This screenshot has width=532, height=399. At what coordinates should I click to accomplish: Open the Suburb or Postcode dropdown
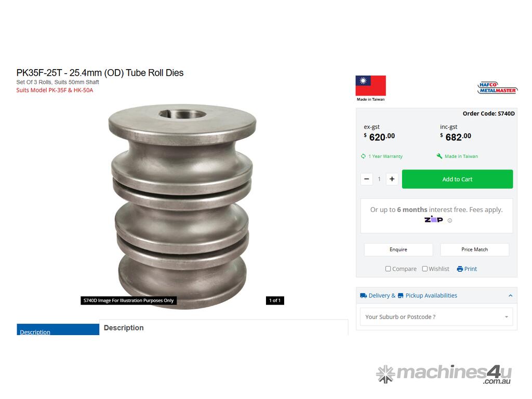(x=436, y=317)
